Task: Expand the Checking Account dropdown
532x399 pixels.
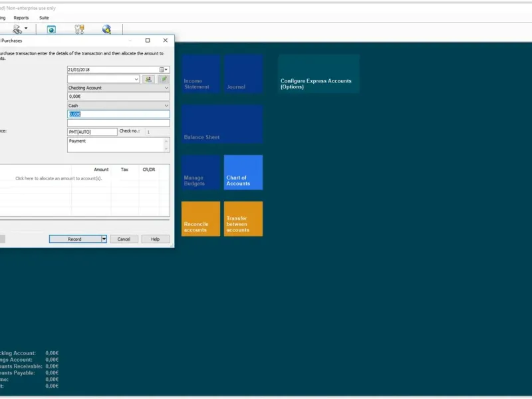Action: click(166, 88)
